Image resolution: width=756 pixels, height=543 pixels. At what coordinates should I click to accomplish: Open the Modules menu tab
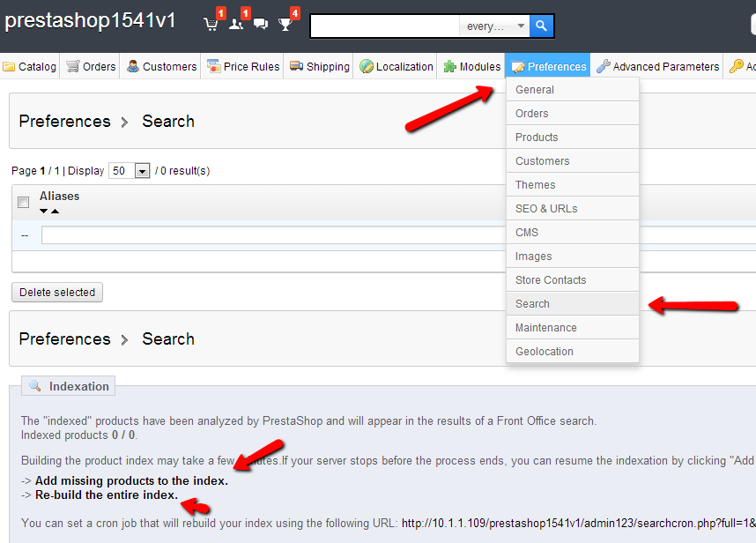471,66
